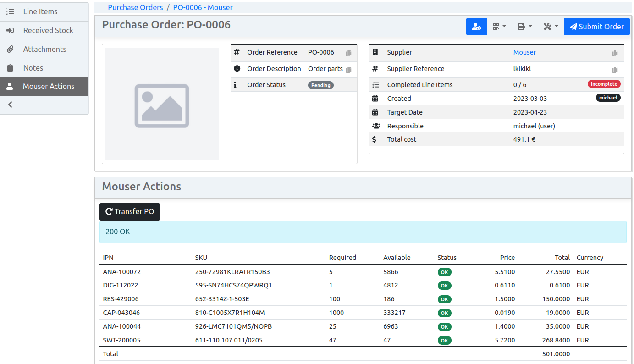Select the paperclip Attachments icon in the sidebar
Viewport: 634px width, 364px height.
coord(10,49)
